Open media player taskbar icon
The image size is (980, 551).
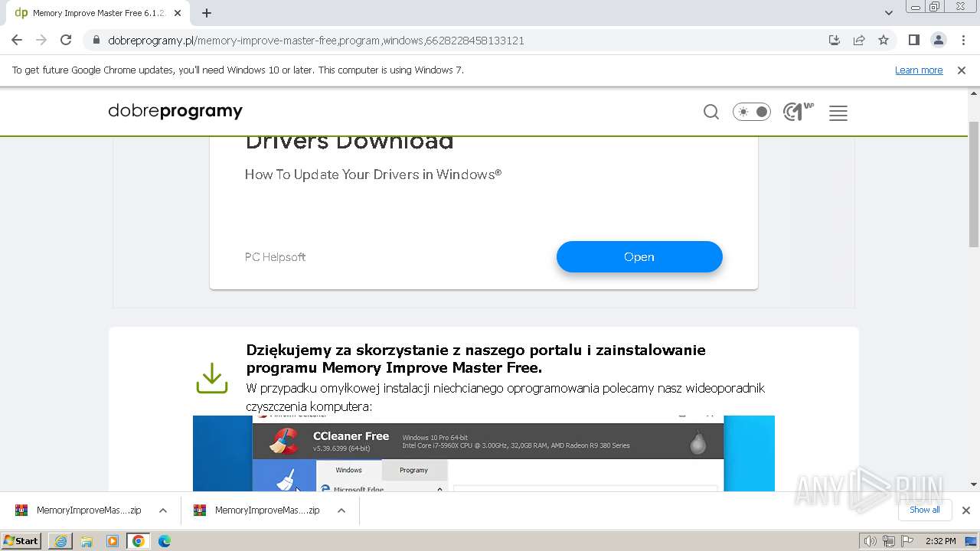[x=113, y=541]
